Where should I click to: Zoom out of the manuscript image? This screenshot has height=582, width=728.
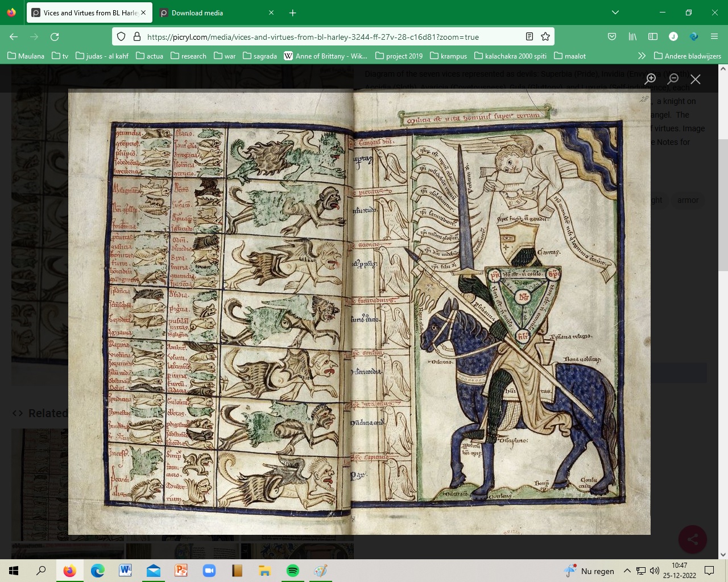click(x=673, y=79)
